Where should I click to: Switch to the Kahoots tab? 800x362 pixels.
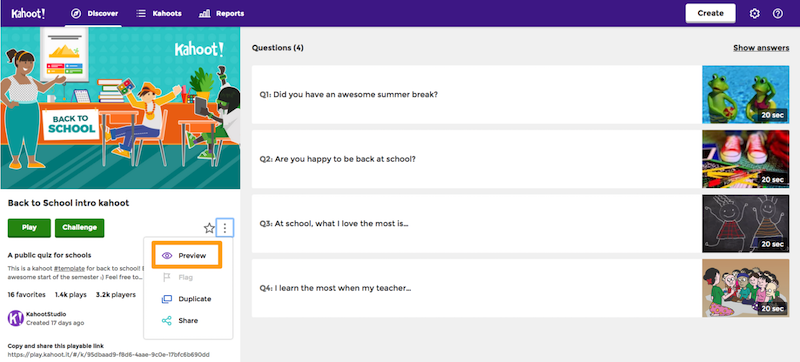159,14
